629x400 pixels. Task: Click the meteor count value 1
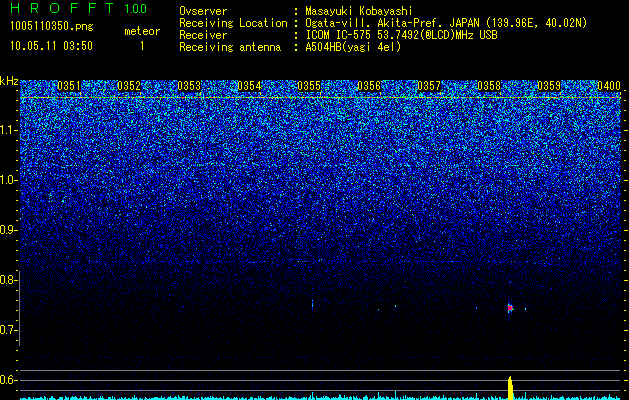142,46
